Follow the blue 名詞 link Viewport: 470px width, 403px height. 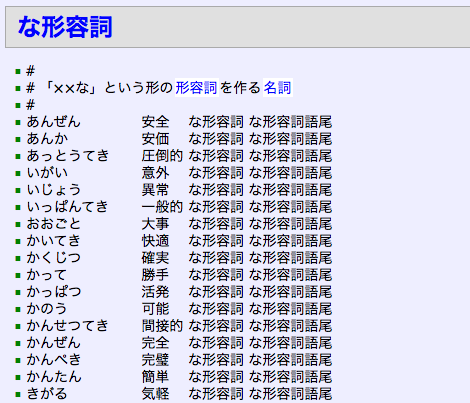[278, 88]
